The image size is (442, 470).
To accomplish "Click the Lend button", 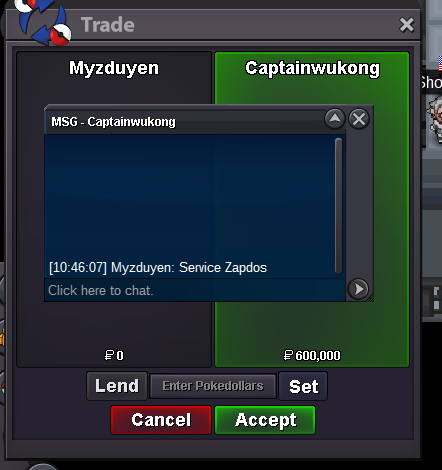I will point(117,386).
